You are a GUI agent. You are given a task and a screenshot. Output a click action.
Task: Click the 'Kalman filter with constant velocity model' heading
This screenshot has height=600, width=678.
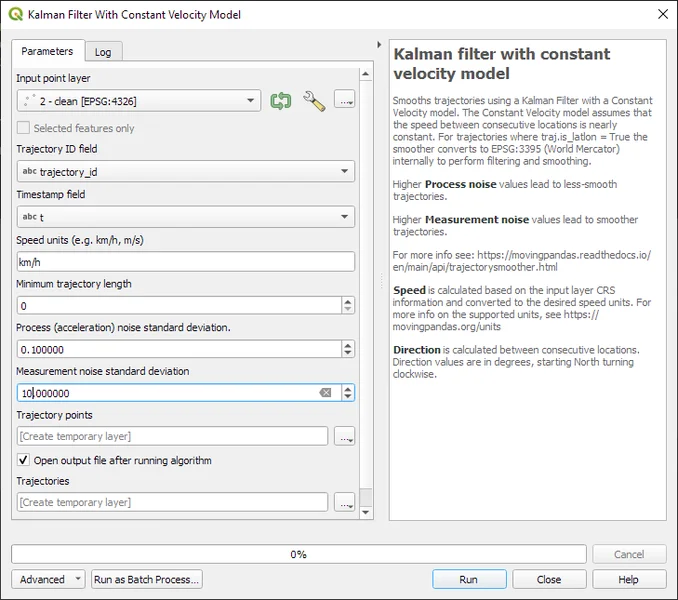pos(502,64)
